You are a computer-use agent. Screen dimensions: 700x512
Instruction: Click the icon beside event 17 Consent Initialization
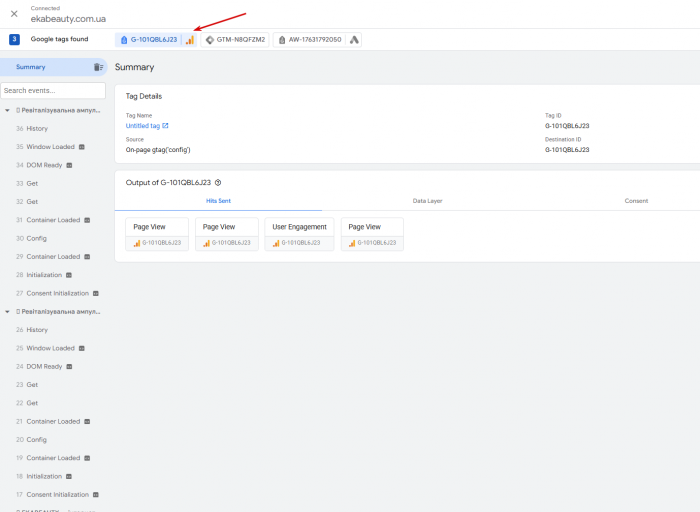coord(96,495)
